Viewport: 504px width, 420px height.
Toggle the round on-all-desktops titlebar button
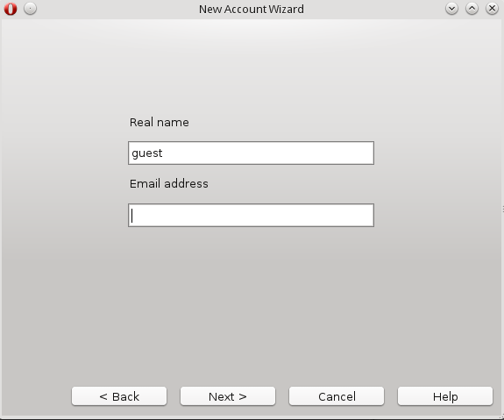(x=30, y=9)
